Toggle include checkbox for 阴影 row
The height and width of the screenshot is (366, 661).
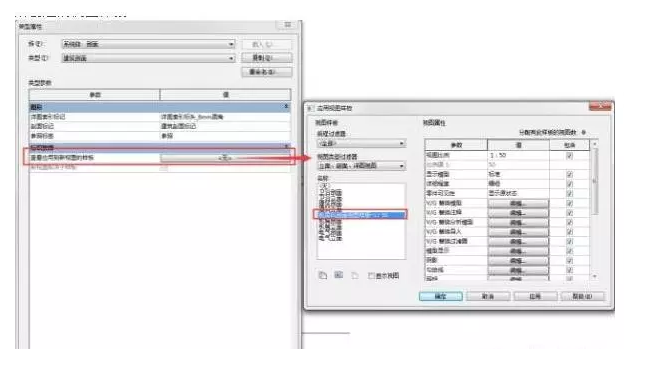click(570, 261)
